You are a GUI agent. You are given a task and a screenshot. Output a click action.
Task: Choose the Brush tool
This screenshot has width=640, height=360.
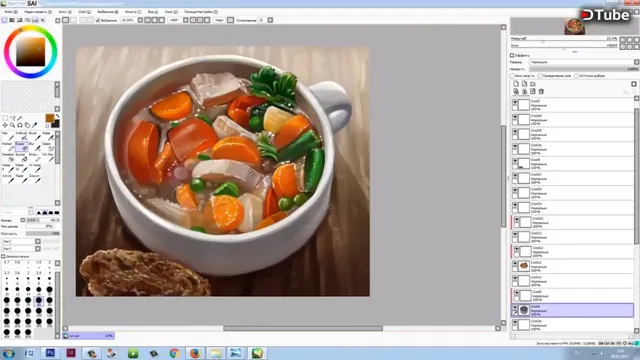(35, 136)
